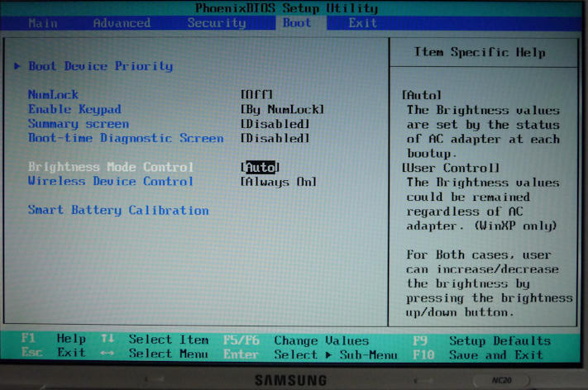Switch to the Main tab
The width and height of the screenshot is (588, 390).
point(43,23)
